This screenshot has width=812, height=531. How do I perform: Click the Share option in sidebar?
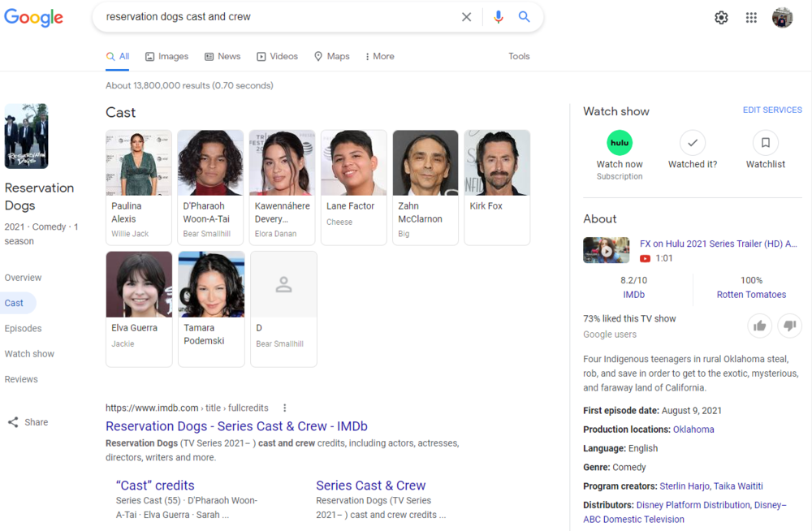(x=28, y=422)
